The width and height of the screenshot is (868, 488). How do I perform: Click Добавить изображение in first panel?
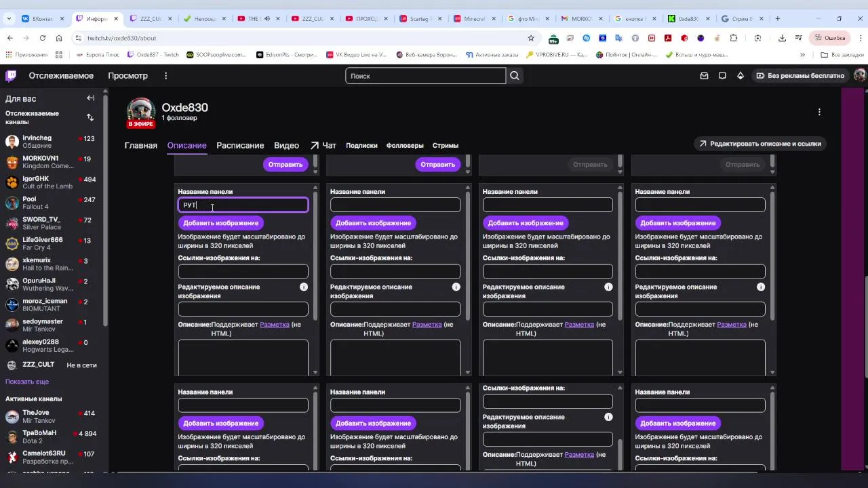click(x=220, y=223)
